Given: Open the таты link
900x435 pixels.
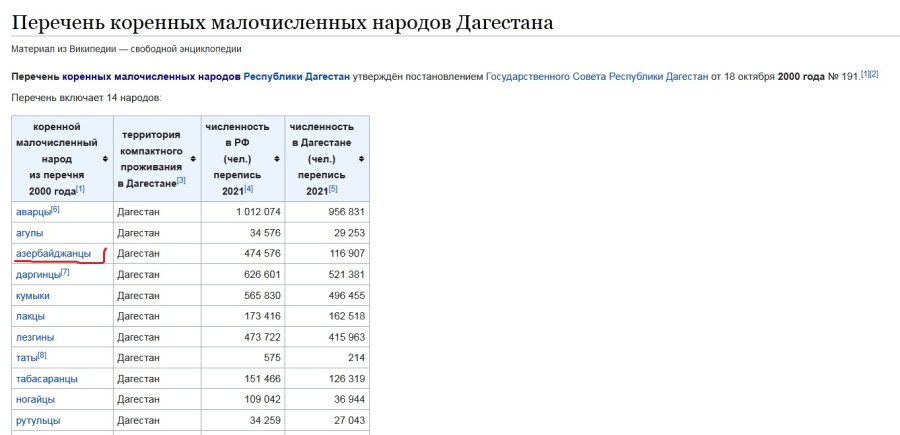Looking at the screenshot, I should (x=26, y=358).
